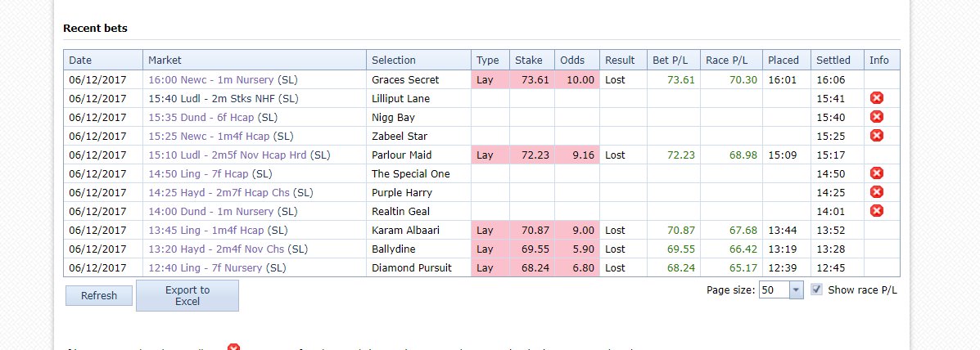Export bets to Excel

pos(187,296)
